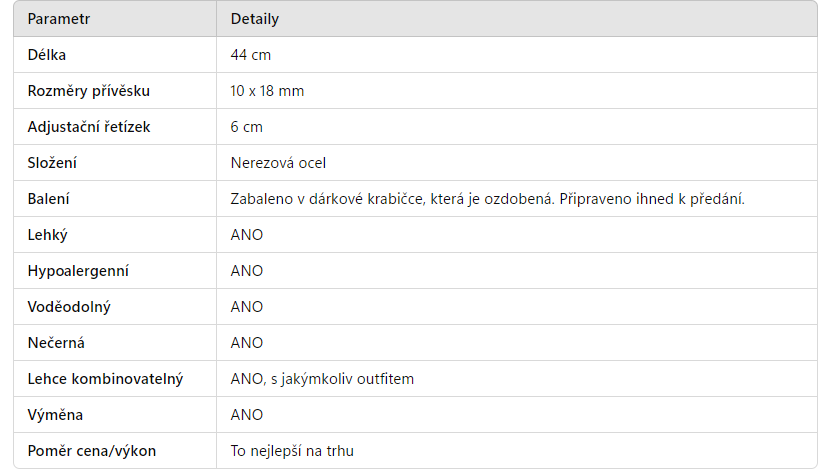This screenshot has width=822, height=472.
Task: Select the "Nečerná" parameter label
Action: tap(56, 343)
